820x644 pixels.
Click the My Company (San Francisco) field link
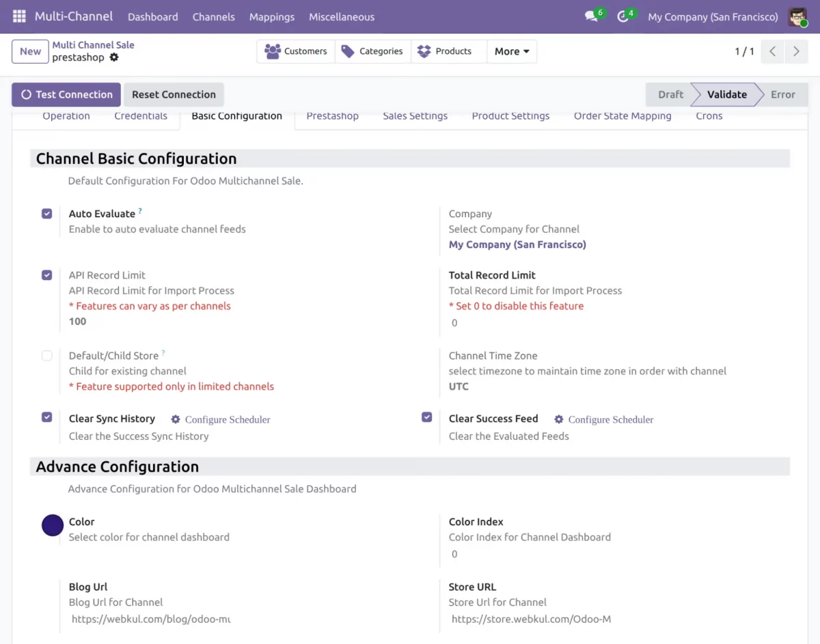coord(517,244)
